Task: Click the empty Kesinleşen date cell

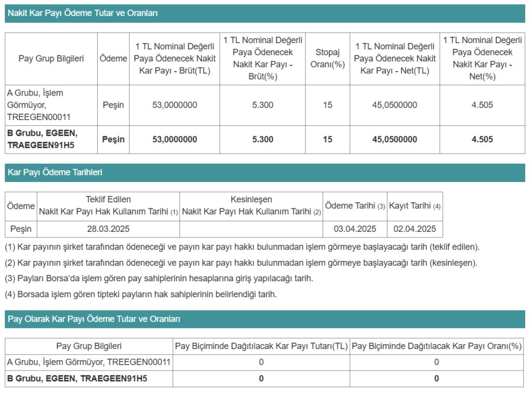Action: [251, 229]
